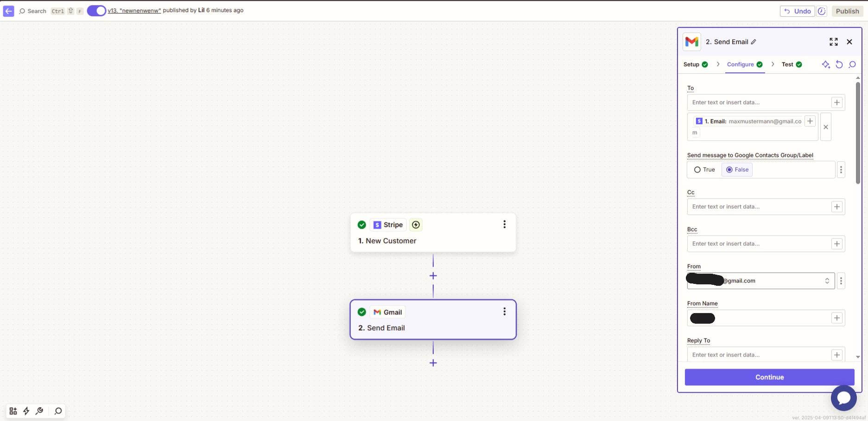Screen dimensions: 868x421
Task: Open version history clock icon
Action: click(822, 11)
